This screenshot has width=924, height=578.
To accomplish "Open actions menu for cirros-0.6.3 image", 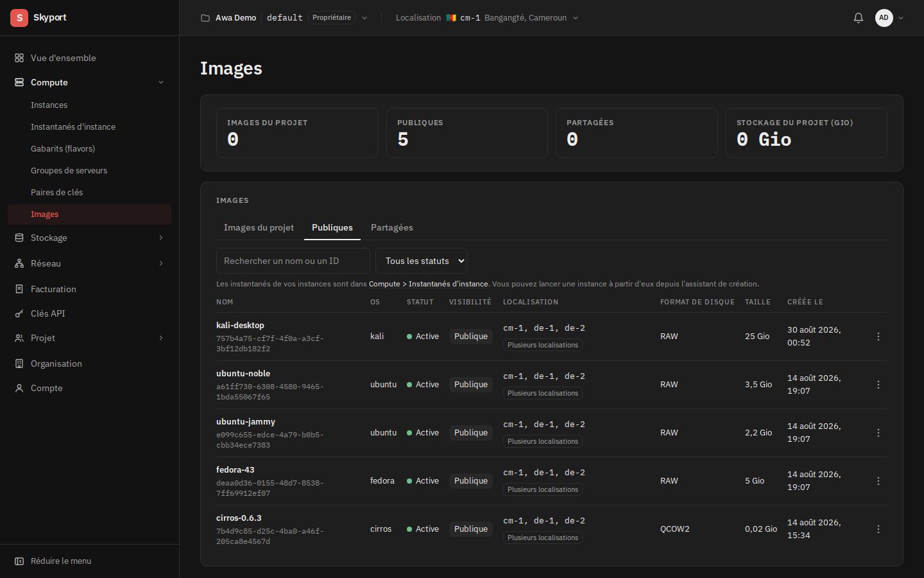I will point(878,529).
